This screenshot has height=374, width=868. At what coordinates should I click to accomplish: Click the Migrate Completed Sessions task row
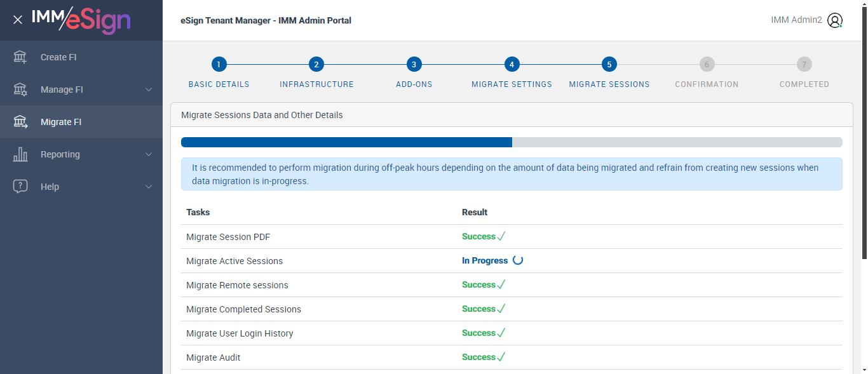512,309
